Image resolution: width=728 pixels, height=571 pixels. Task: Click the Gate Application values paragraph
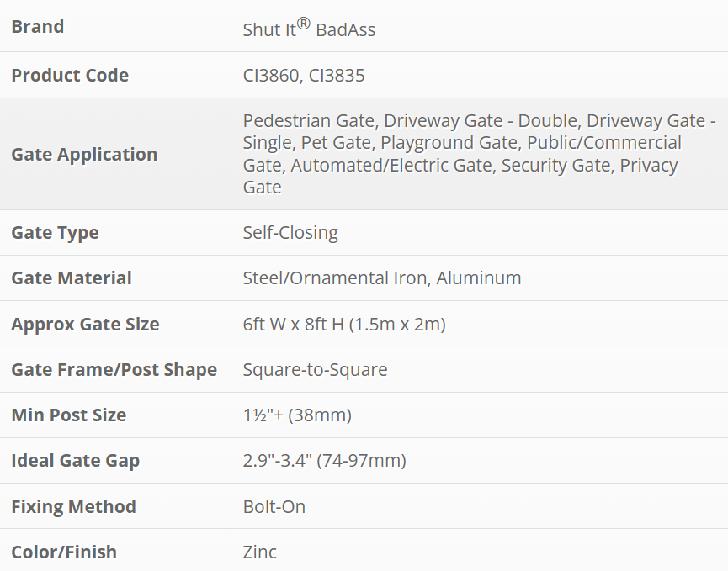tap(479, 154)
